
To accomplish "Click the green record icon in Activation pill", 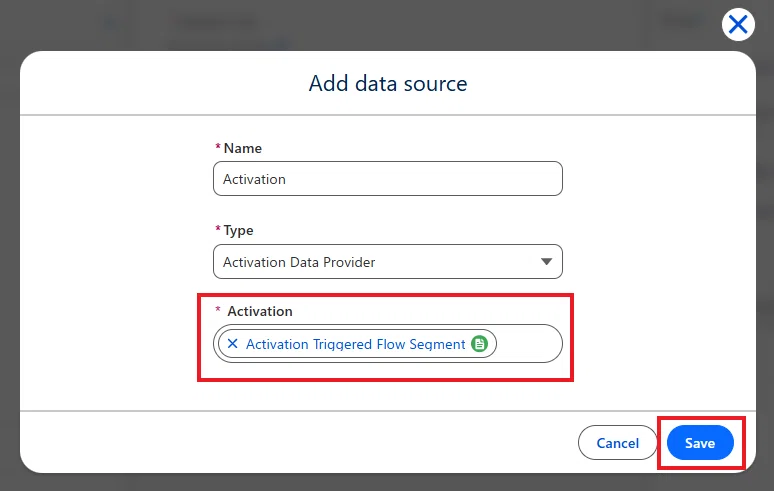I will point(479,343).
